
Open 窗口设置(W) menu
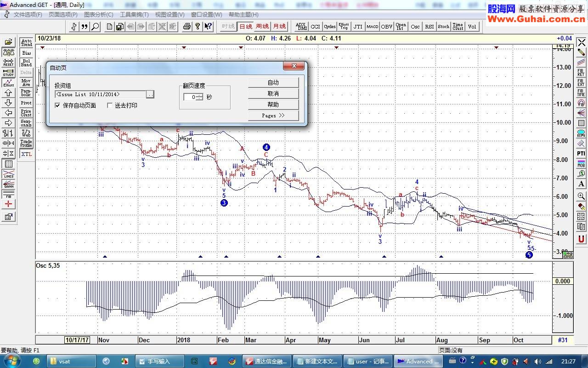[206, 14]
